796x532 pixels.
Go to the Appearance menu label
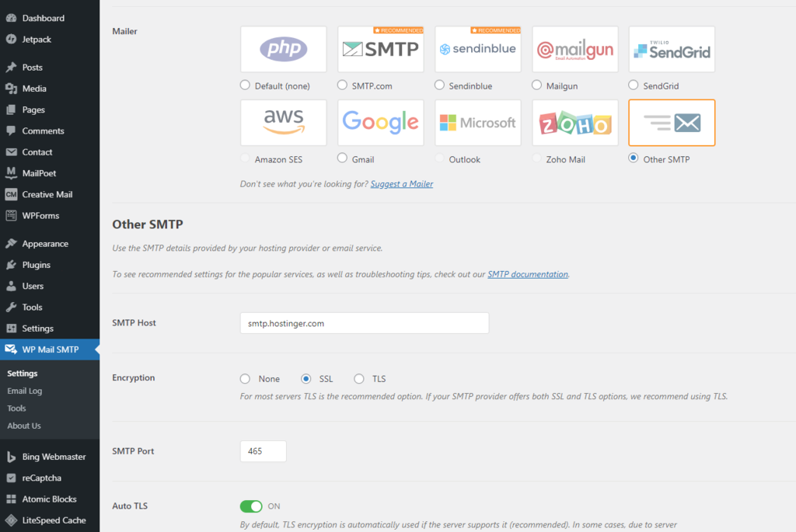pyautogui.click(x=45, y=244)
